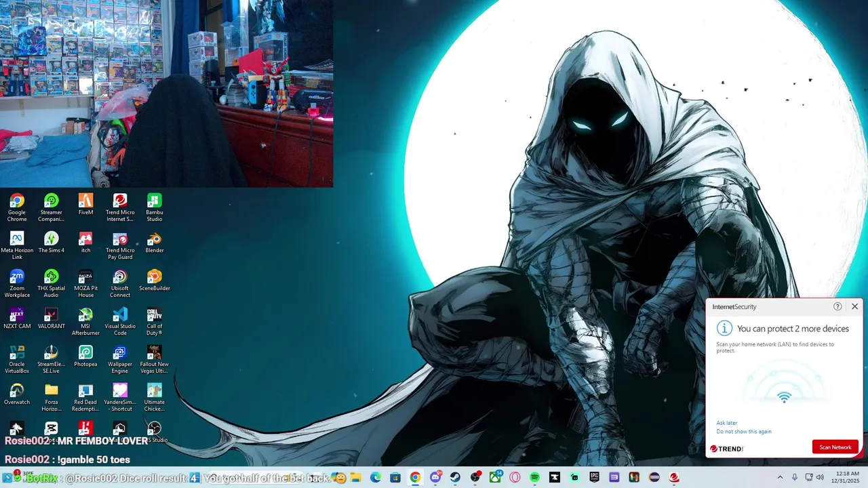This screenshot has height=488, width=868.
Task: Open the volume control tray icon
Action: (820, 477)
